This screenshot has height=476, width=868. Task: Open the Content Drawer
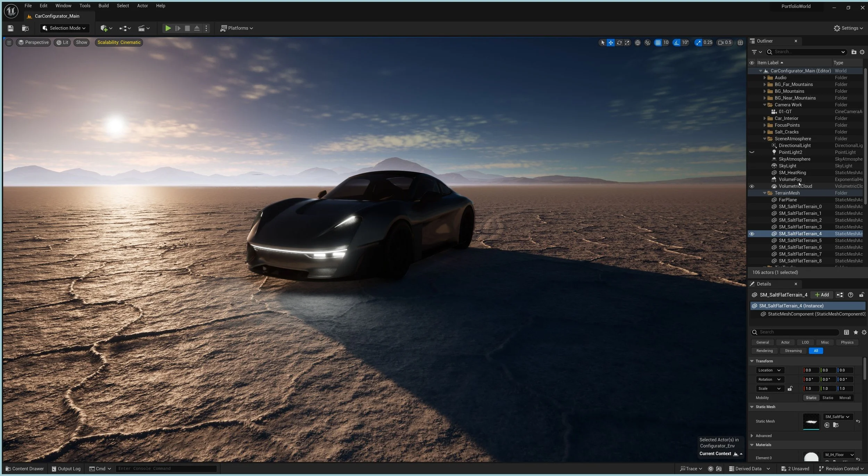(x=25, y=469)
